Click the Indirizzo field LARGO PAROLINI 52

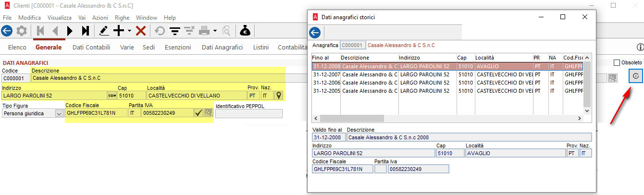[x=54, y=96]
